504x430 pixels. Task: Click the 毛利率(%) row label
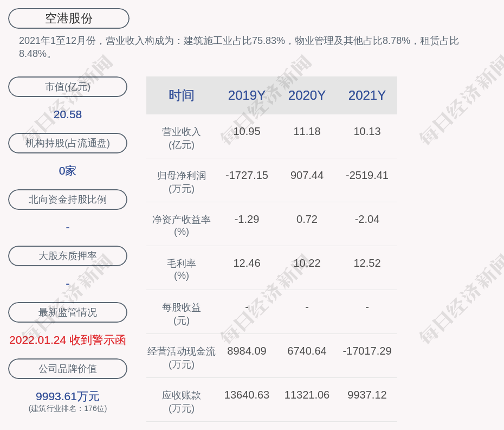tap(182, 269)
